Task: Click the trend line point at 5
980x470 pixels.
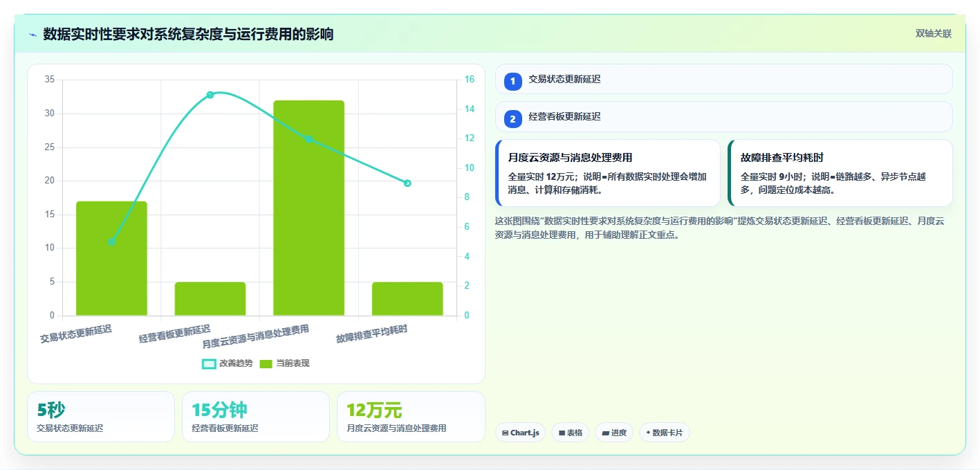Action: (111, 242)
